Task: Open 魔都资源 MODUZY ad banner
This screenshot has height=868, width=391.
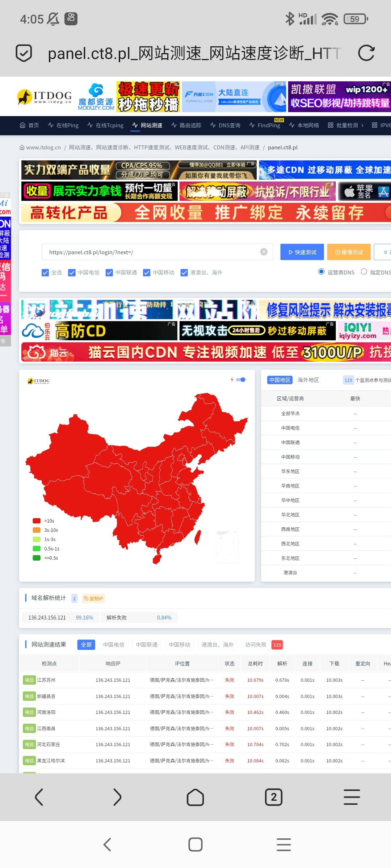Action: click(x=96, y=97)
